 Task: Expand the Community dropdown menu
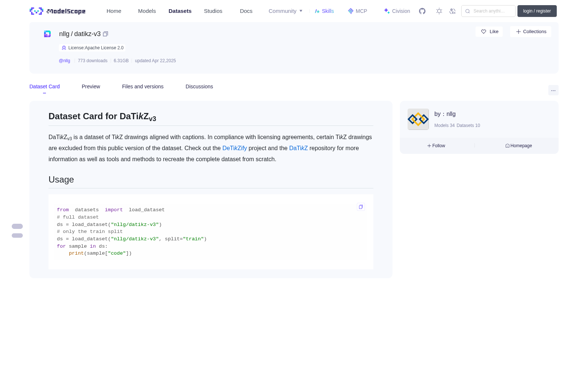click(286, 11)
